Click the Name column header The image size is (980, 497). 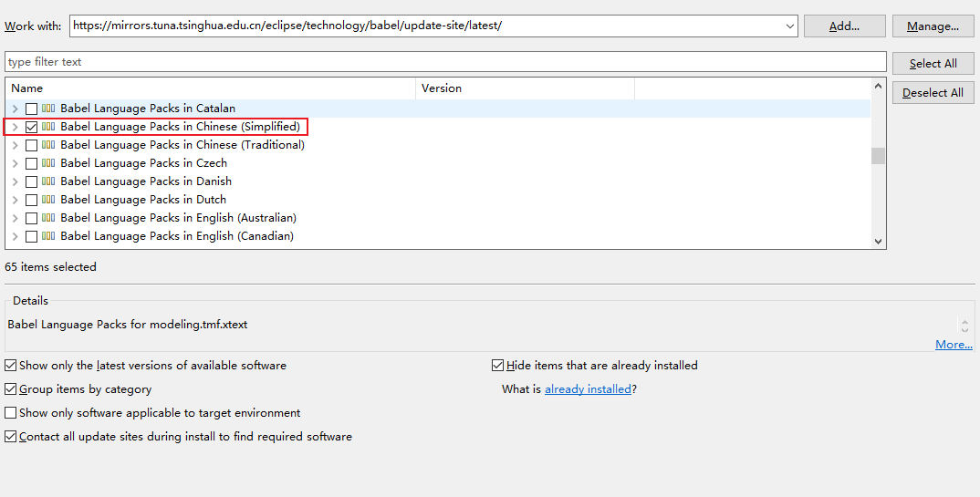[x=210, y=88]
